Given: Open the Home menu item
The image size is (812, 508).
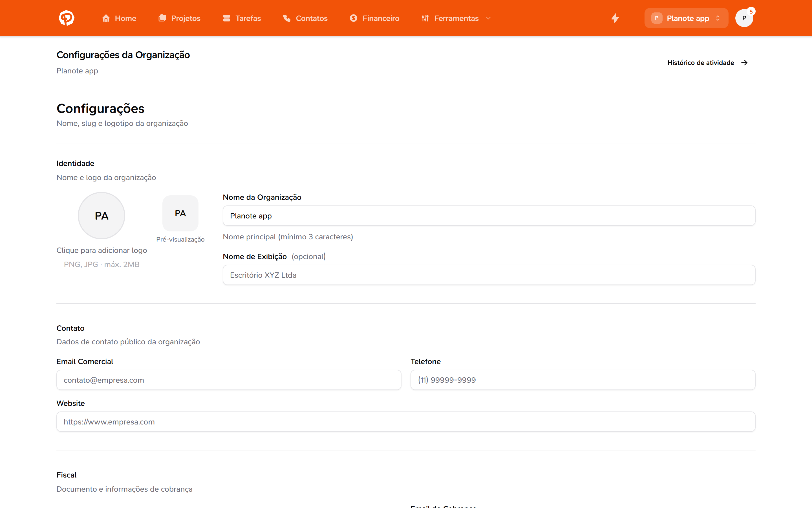Looking at the screenshot, I should point(119,18).
